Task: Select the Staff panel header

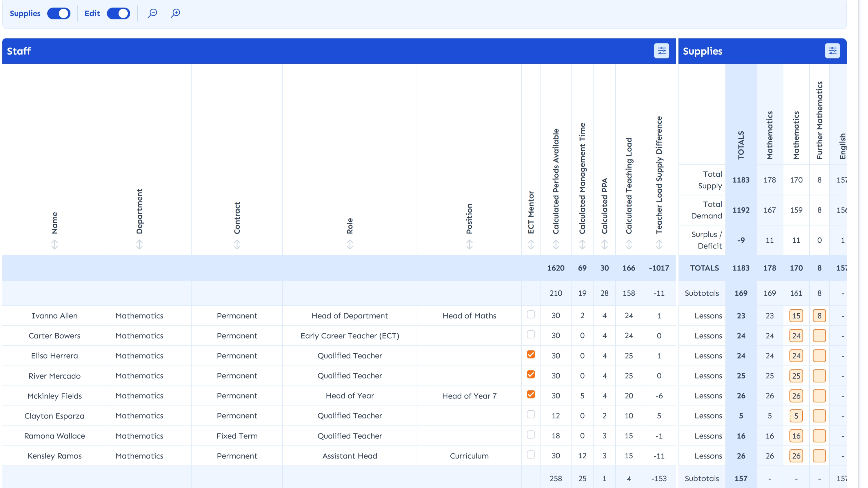Action: (19, 51)
